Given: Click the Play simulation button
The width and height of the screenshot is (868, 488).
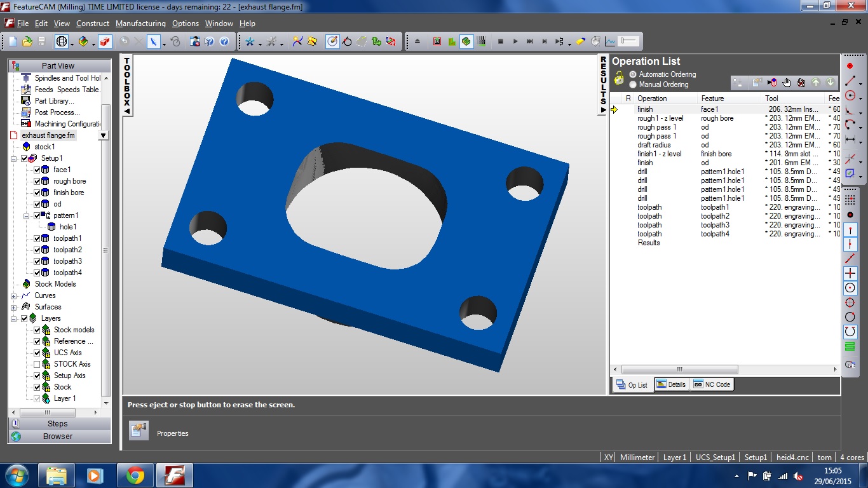Looking at the screenshot, I should tap(515, 41).
